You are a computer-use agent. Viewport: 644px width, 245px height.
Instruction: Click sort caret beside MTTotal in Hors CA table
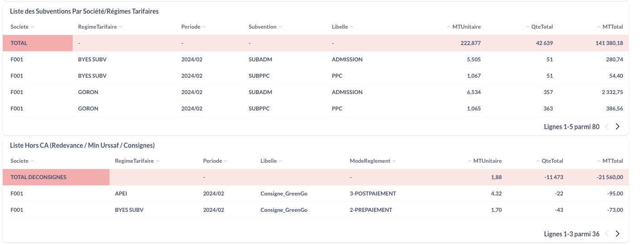pos(599,161)
